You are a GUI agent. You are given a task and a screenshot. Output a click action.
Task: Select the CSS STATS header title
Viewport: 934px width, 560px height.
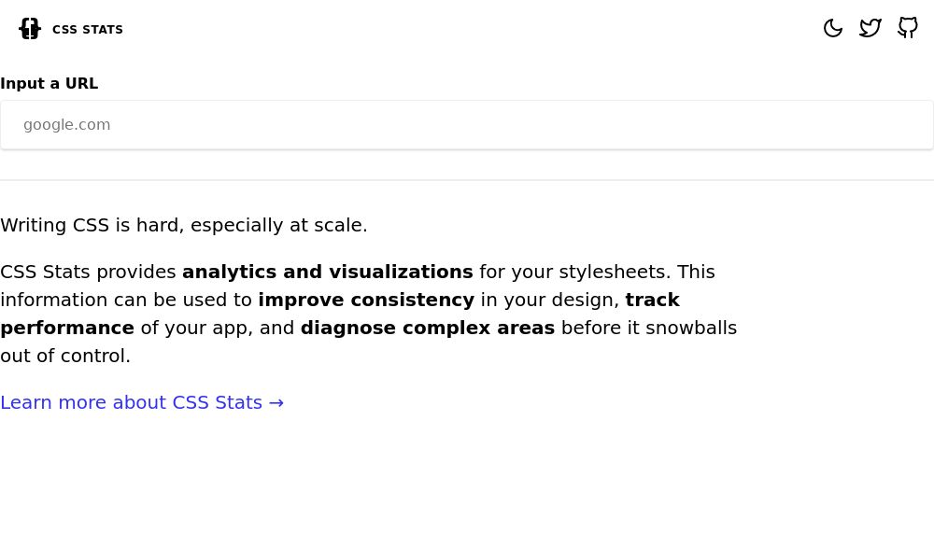(88, 29)
